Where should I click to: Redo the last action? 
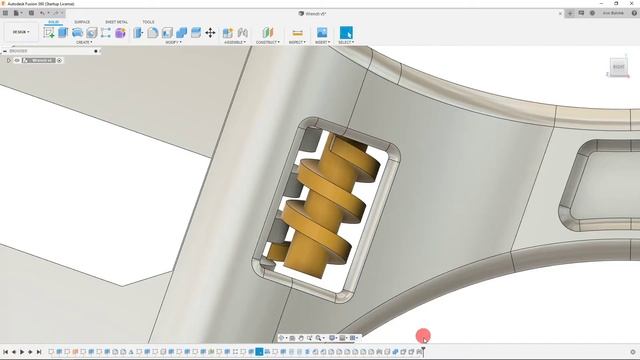(56, 13)
